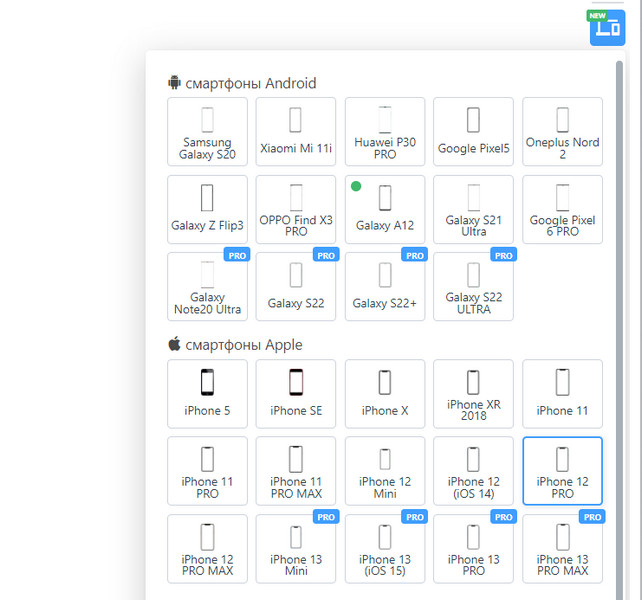Viewport: 642px width, 600px height.
Task: Select the Galaxy Z Flip3 device
Action: 207,209
